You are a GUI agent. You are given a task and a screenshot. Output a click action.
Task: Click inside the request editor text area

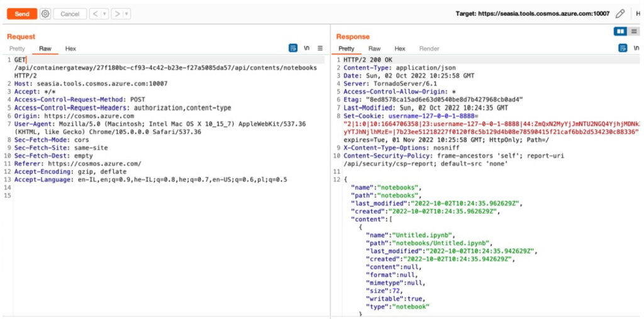(164, 239)
